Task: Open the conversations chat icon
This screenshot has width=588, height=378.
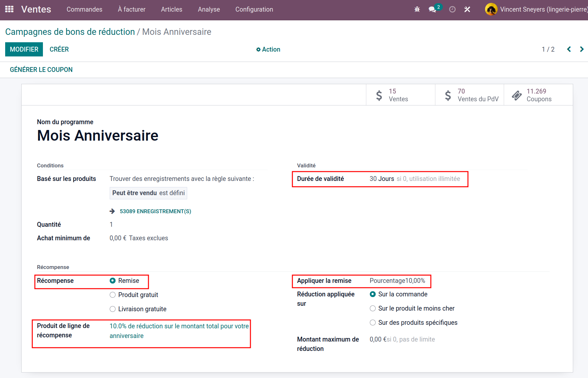Action: [432, 9]
